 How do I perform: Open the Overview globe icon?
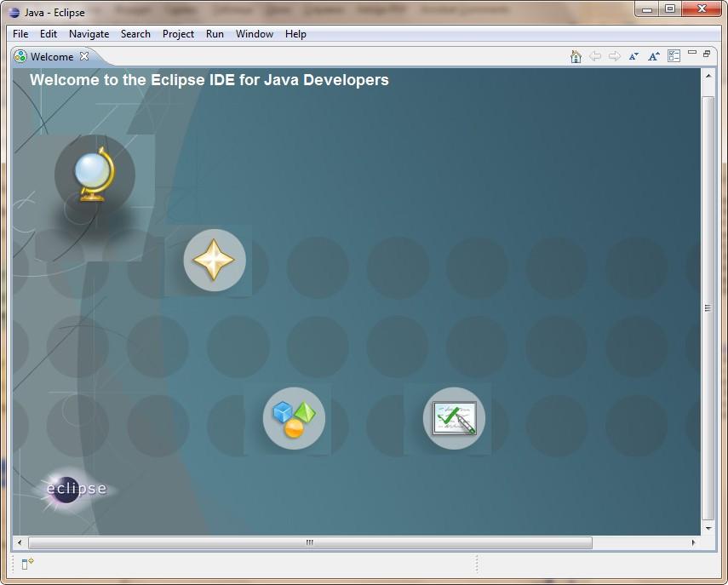click(95, 175)
